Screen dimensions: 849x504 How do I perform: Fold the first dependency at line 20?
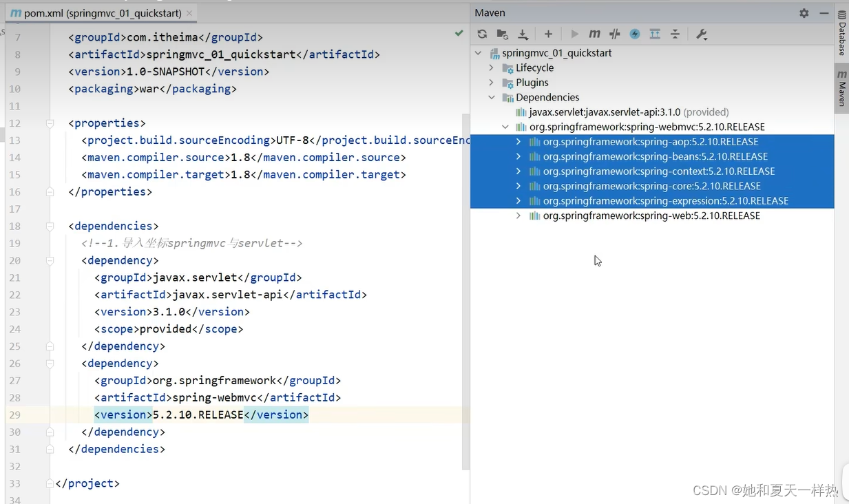coord(50,260)
